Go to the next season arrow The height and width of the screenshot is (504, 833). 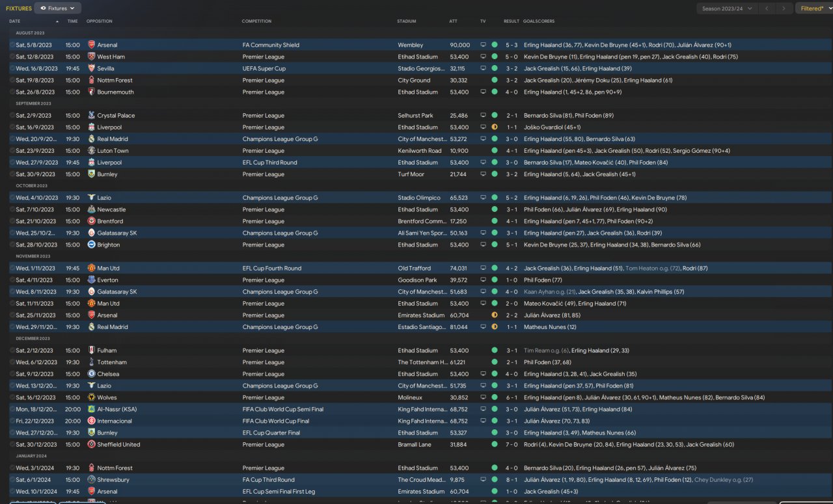click(x=784, y=8)
